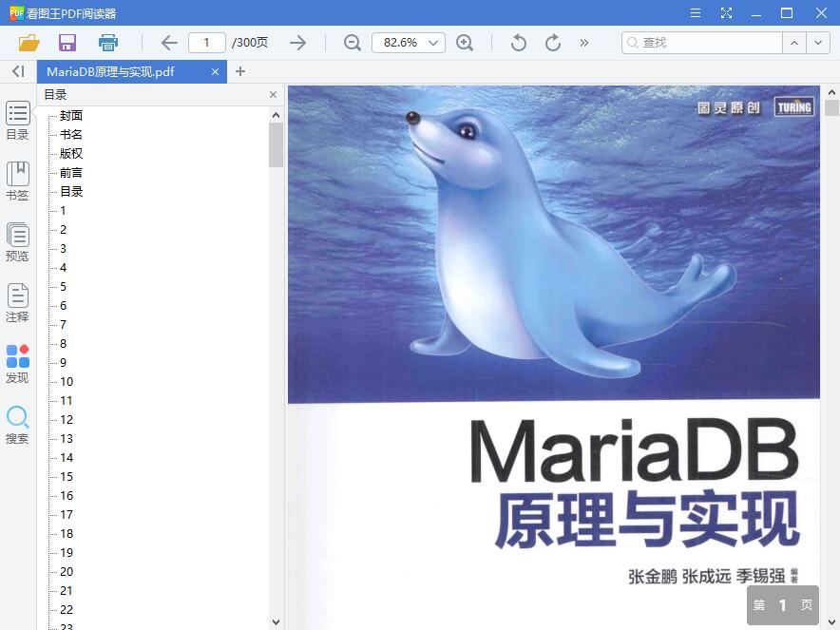Jump to 前言 outline entry
840x630 pixels.
pos(70,173)
